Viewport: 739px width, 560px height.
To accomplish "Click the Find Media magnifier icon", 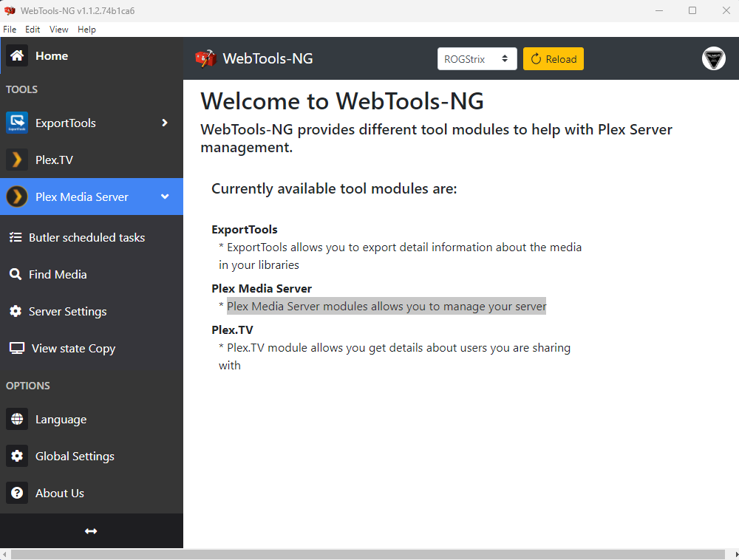I will tap(16, 274).
